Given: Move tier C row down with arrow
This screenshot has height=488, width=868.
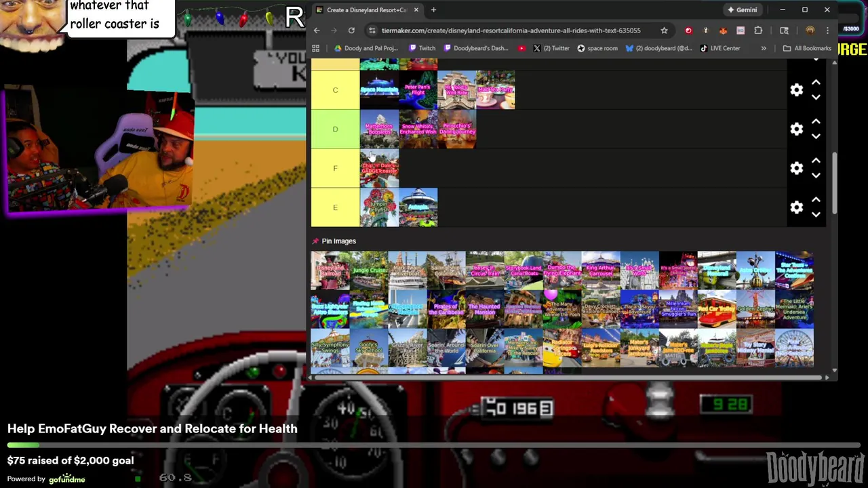Looking at the screenshot, I should 816,97.
